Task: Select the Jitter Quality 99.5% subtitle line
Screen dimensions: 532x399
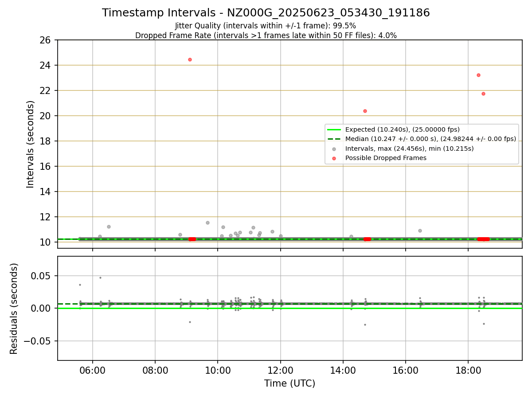Action: click(x=266, y=26)
